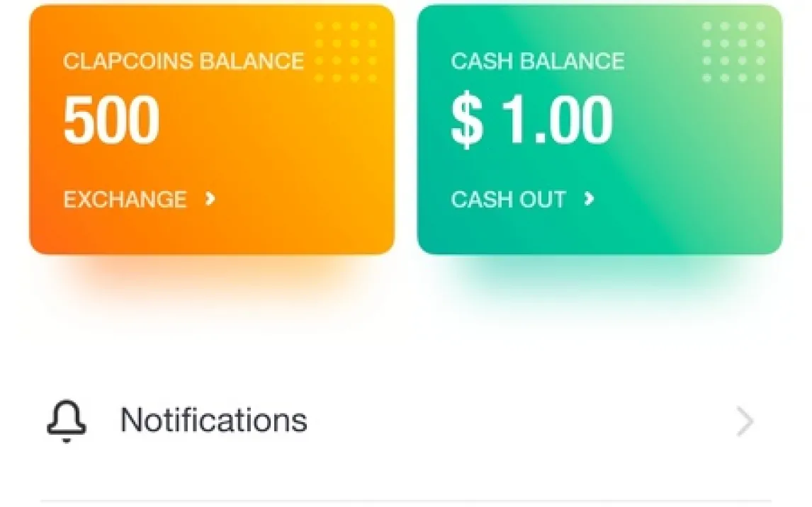Click the notification bell icon
Image resolution: width=812 pixels, height=507 pixels.
(x=67, y=422)
